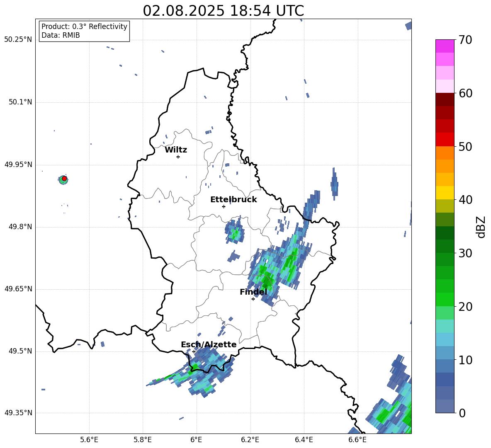Pick the dark maroon swatch just below 60
The height and width of the screenshot is (448, 491).
point(445,99)
